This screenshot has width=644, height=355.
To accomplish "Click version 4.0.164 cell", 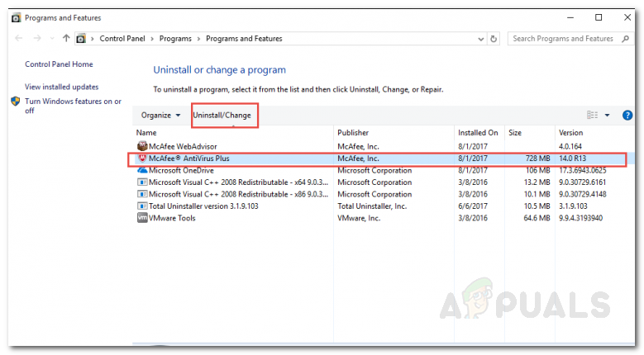I will 570,146.
